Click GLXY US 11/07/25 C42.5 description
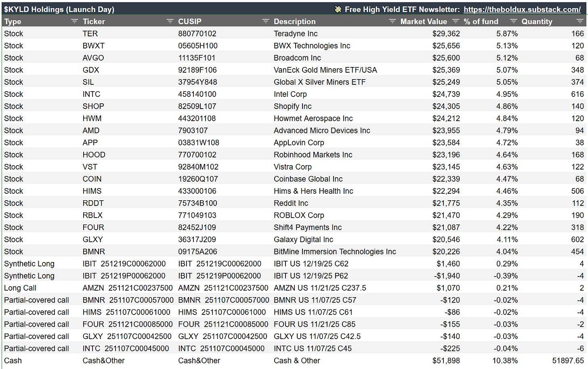Viewport: 588px width, 369px height. [x=317, y=336]
